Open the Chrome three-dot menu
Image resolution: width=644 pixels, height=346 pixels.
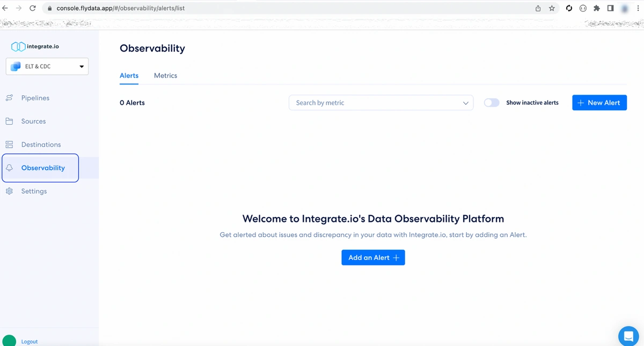638,9
